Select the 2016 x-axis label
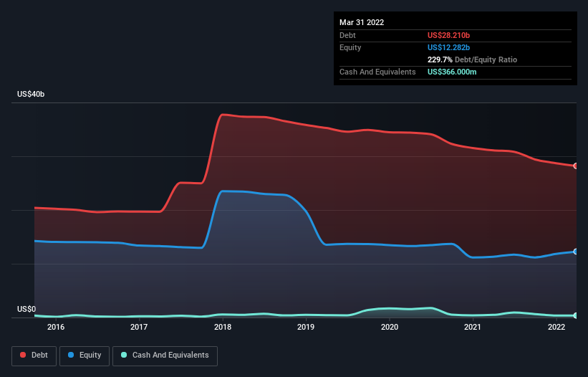 click(x=56, y=327)
